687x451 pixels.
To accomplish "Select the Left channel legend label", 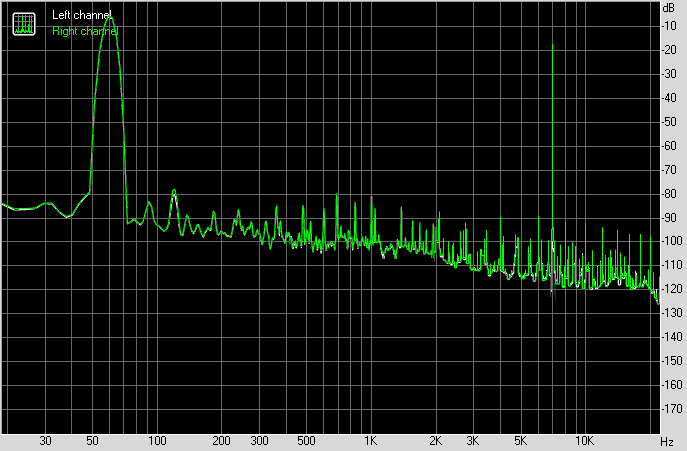I will (81, 15).
